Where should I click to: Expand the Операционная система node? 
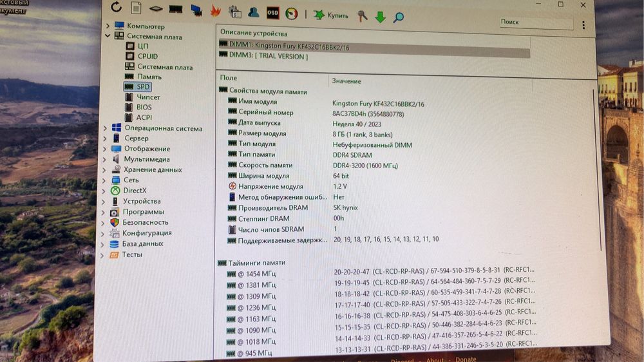pyautogui.click(x=105, y=128)
